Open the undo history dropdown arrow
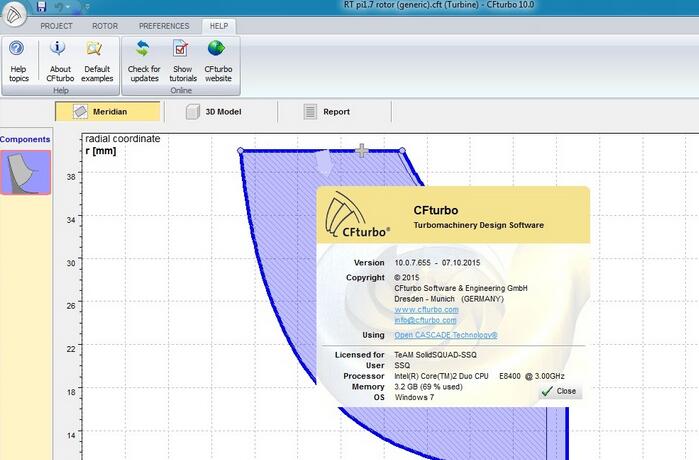Screen dimensions: 699x460 tap(68, 7)
